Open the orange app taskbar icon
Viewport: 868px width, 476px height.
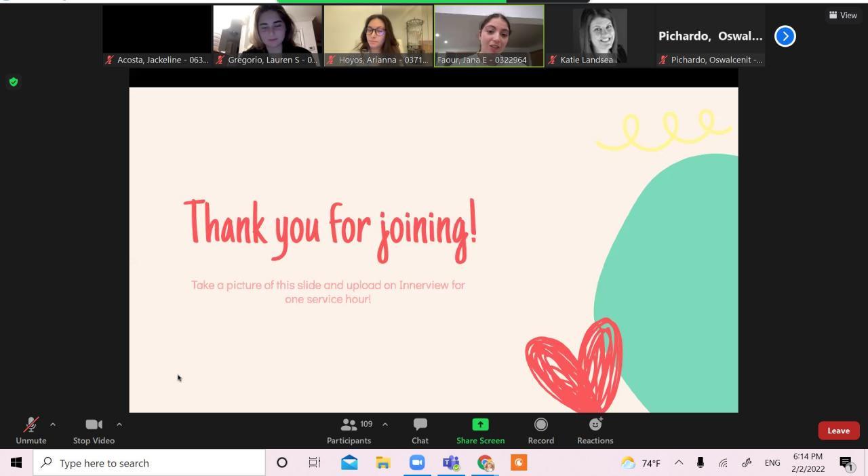(x=519, y=463)
